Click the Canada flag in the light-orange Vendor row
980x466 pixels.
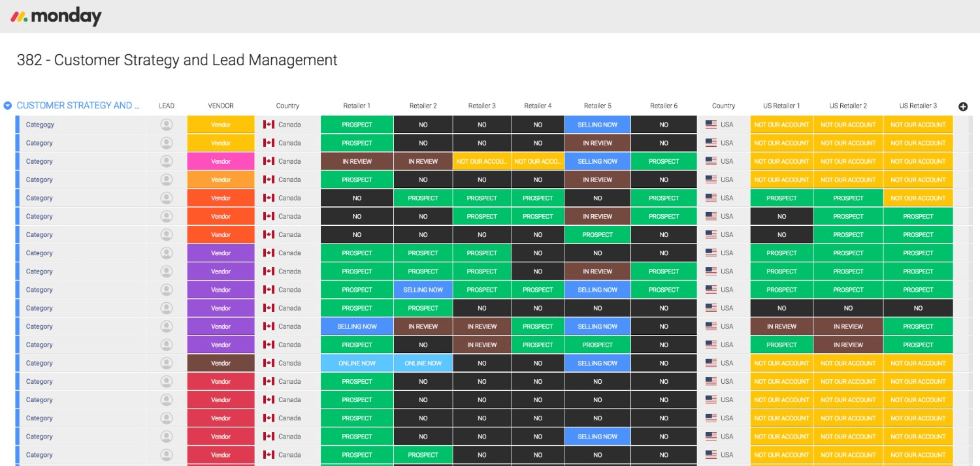tap(269, 179)
